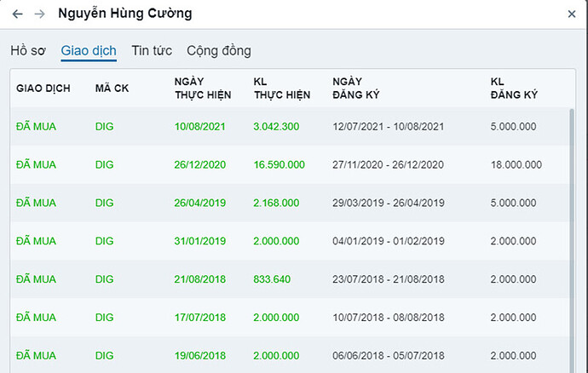Click the DIG ticker in the 31/01/2019 row
Image resolution: width=588 pixels, height=373 pixels.
coord(105,241)
